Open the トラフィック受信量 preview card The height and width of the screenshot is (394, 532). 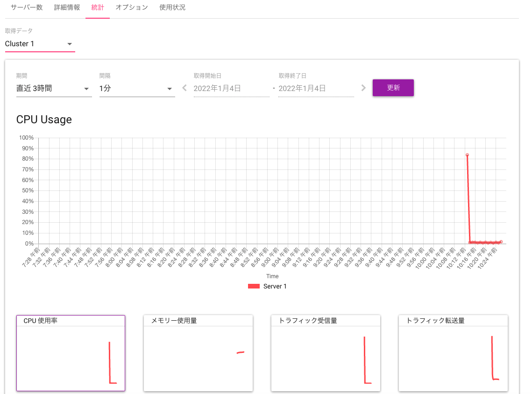(x=326, y=353)
